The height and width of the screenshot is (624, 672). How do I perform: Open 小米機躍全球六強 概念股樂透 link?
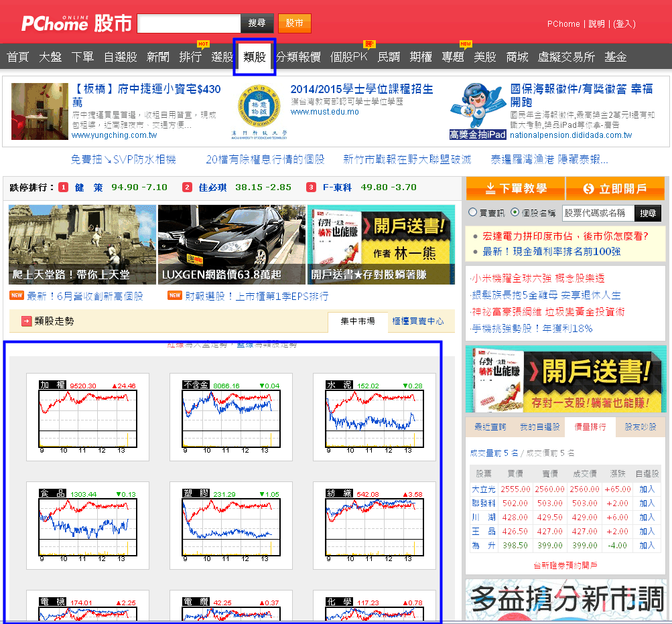537,279
